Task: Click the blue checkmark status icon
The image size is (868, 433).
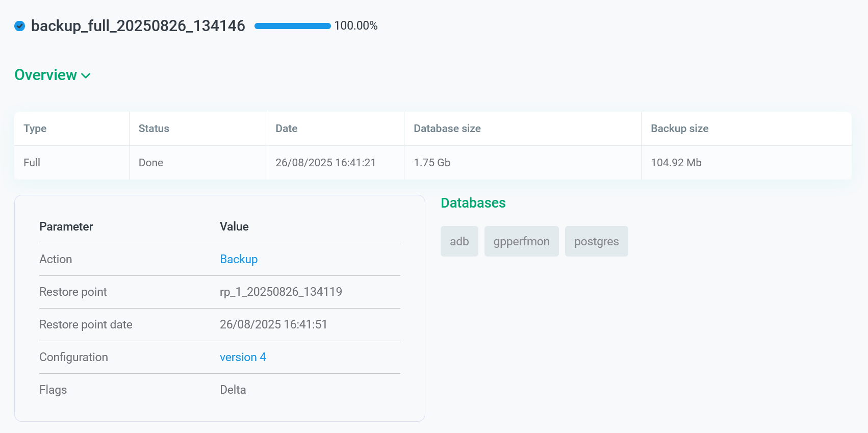Action: [x=20, y=26]
